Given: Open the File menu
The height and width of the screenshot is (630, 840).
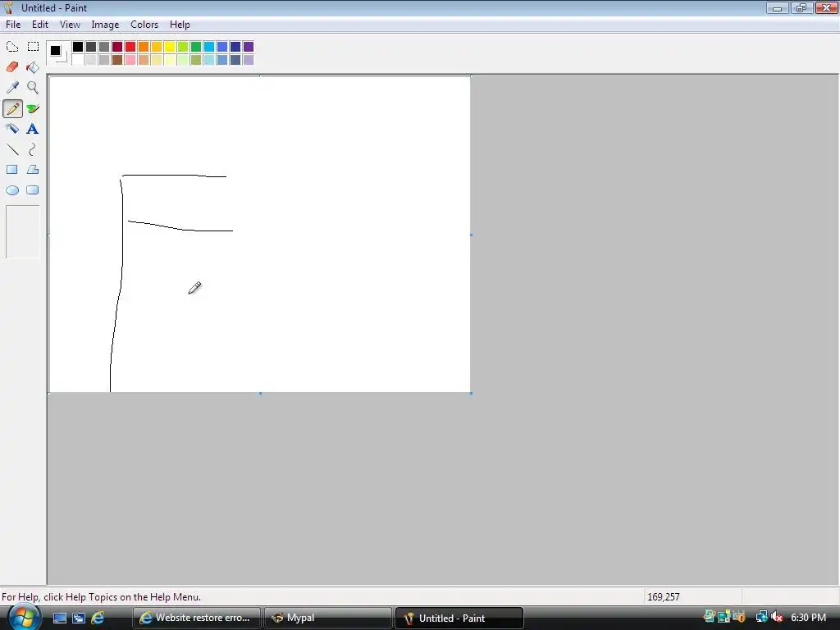Looking at the screenshot, I should point(13,25).
